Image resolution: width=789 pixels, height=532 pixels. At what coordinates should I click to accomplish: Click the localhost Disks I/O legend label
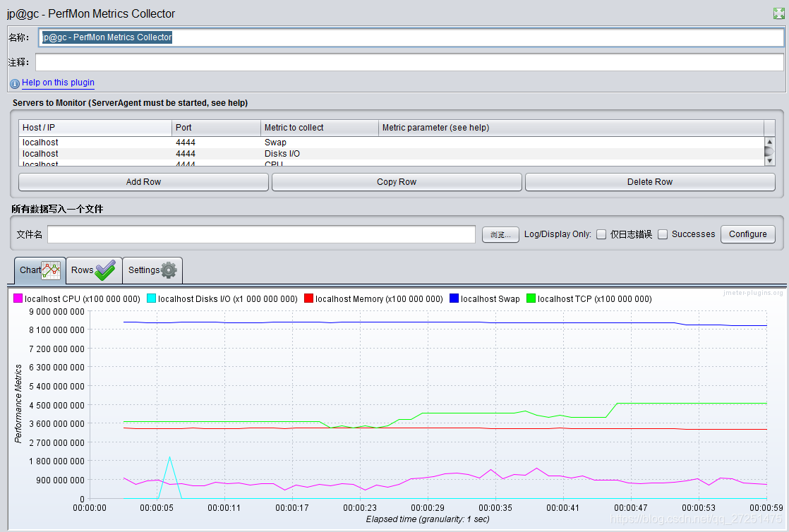228,299
